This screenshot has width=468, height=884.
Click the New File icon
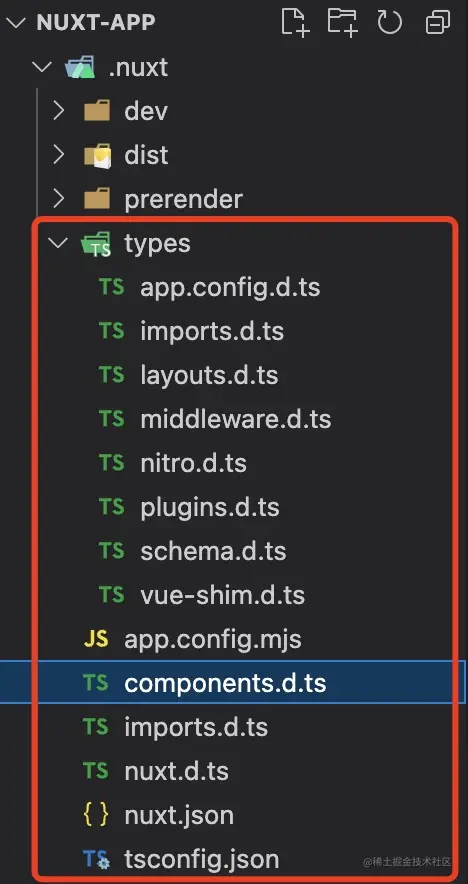point(295,23)
